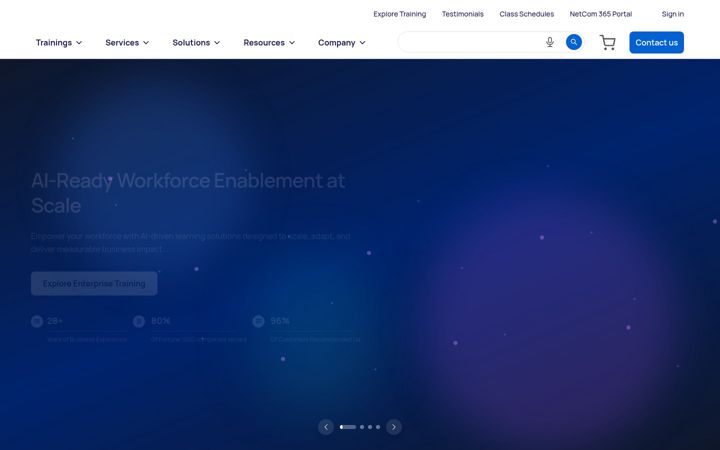The image size is (720, 450).
Task: Open NetCom 365 Portal link
Action: (601, 14)
